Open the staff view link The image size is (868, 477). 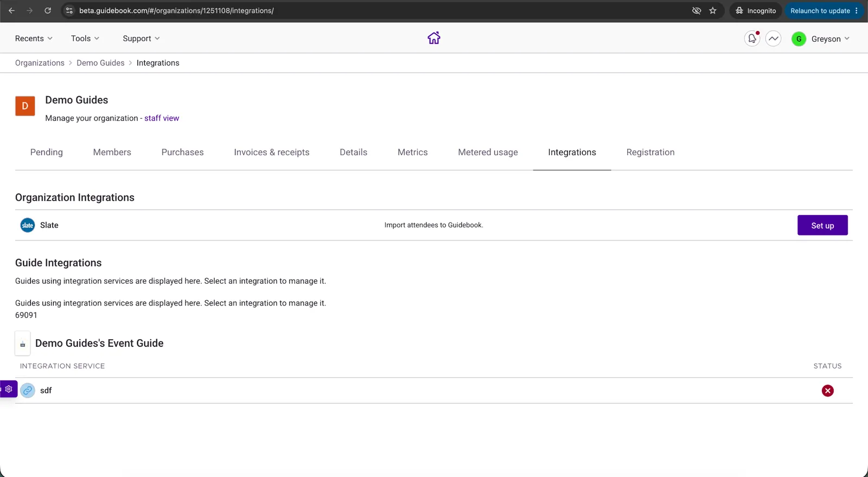162,118
